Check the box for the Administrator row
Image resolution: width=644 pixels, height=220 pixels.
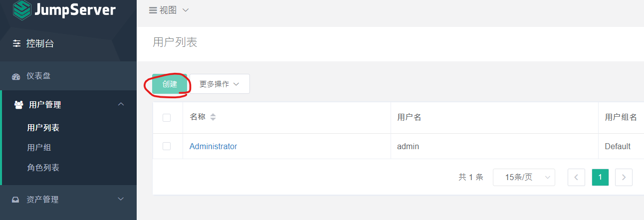tap(167, 146)
